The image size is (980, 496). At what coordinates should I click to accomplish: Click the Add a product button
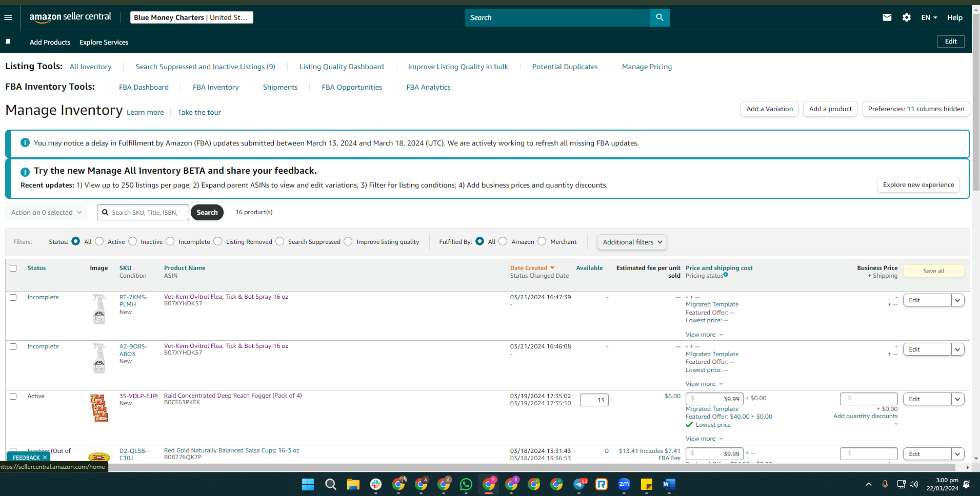[830, 109]
